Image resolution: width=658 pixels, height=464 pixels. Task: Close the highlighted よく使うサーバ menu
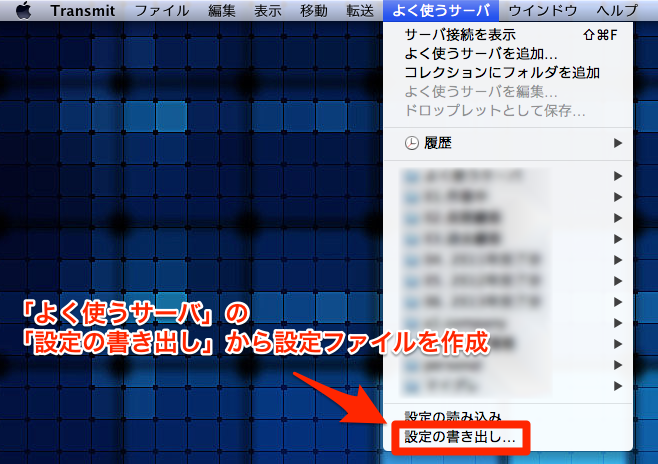(x=439, y=10)
